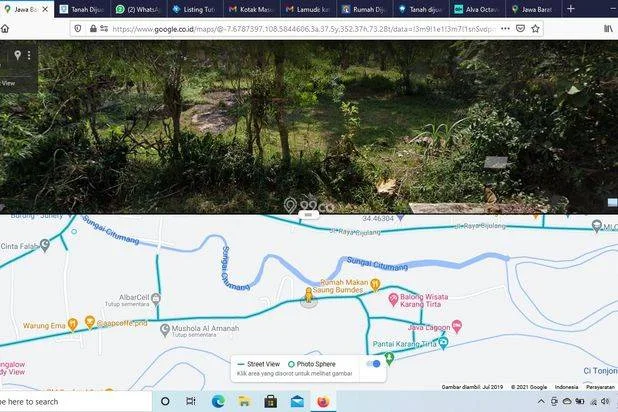Select the Warung Ema restaurant pin
618x412 pixels.
click(73, 324)
